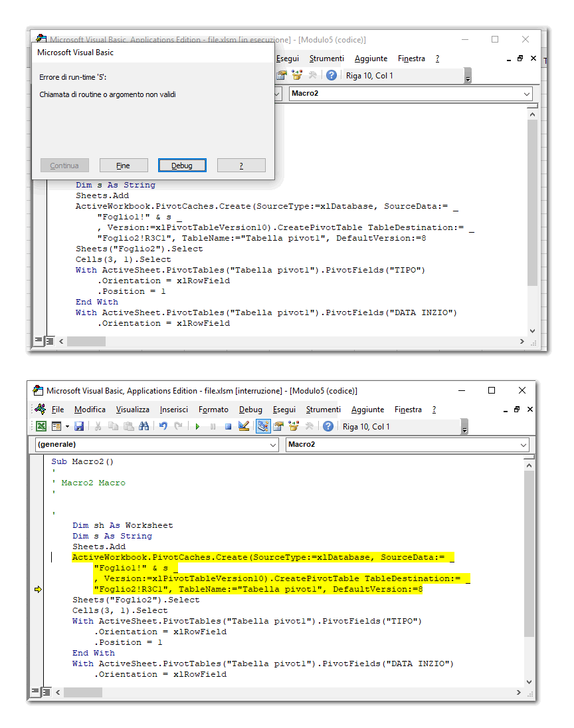Click Cut scissors icon in lower toolbar
The height and width of the screenshot is (728, 574).
tap(98, 426)
